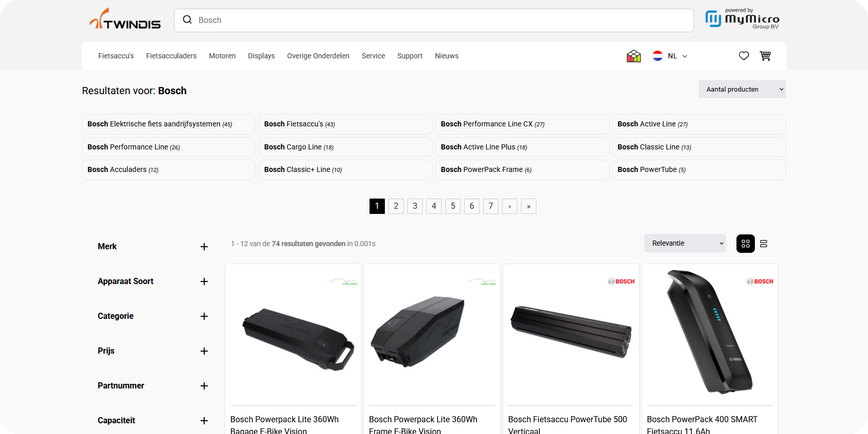The image size is (868, 434).
Task: Select Bosch Acculaders category
Action: [x=169, y=170]
